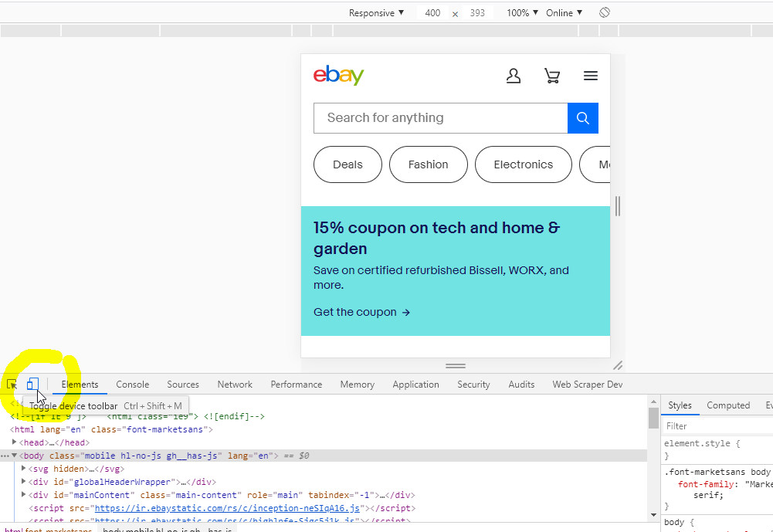The width and height of the screenshot is (773, 532).
Task: Toggle the device toolbar icon
Action: pos(32,384)
